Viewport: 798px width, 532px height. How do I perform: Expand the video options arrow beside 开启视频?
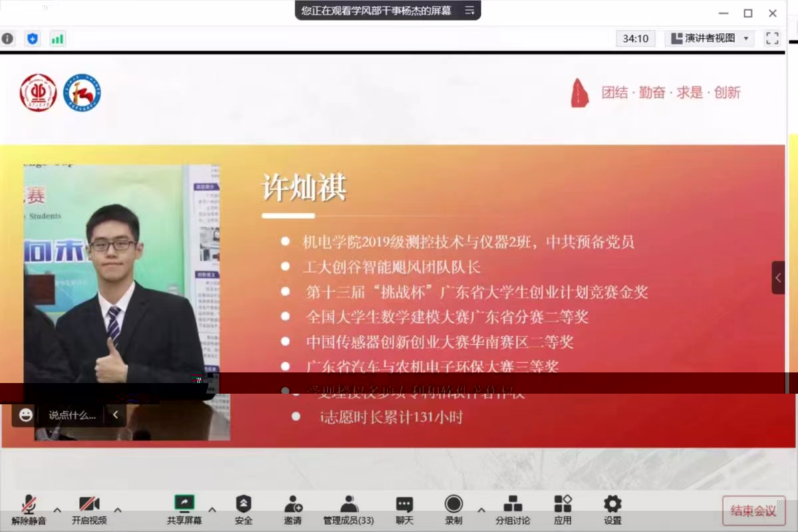tap(118, 510)
